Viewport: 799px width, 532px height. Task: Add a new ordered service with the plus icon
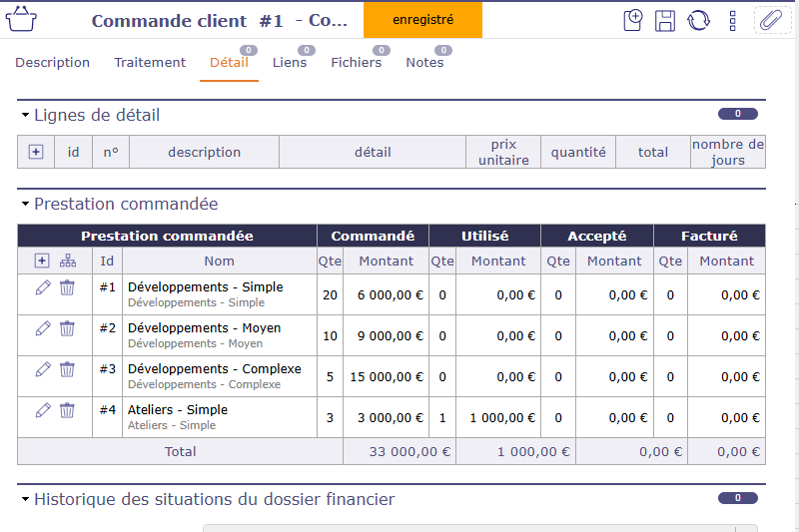click(x=41, y=261)
